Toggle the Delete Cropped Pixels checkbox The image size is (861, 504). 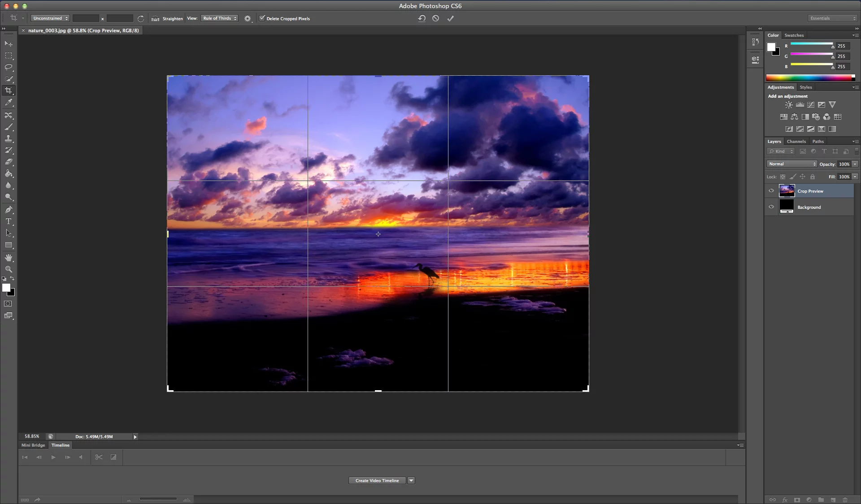click(263, 18)
